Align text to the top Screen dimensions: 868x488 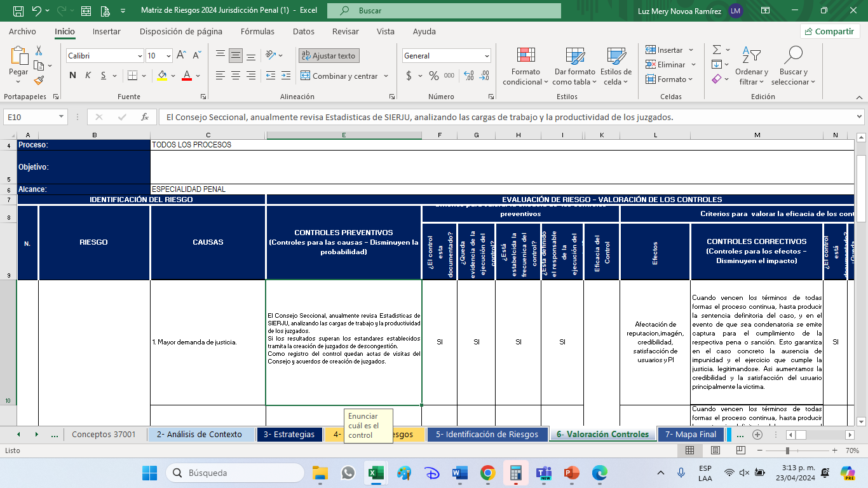pos(220,55)
